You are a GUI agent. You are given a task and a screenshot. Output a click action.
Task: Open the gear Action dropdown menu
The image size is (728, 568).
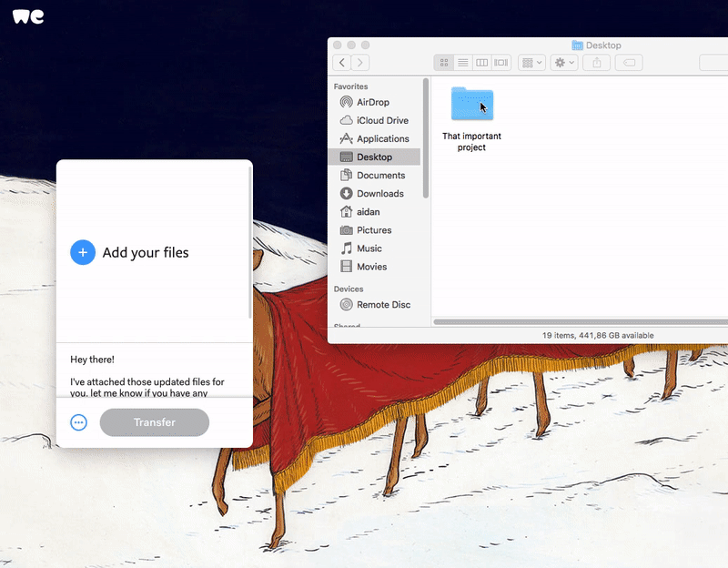565,63
